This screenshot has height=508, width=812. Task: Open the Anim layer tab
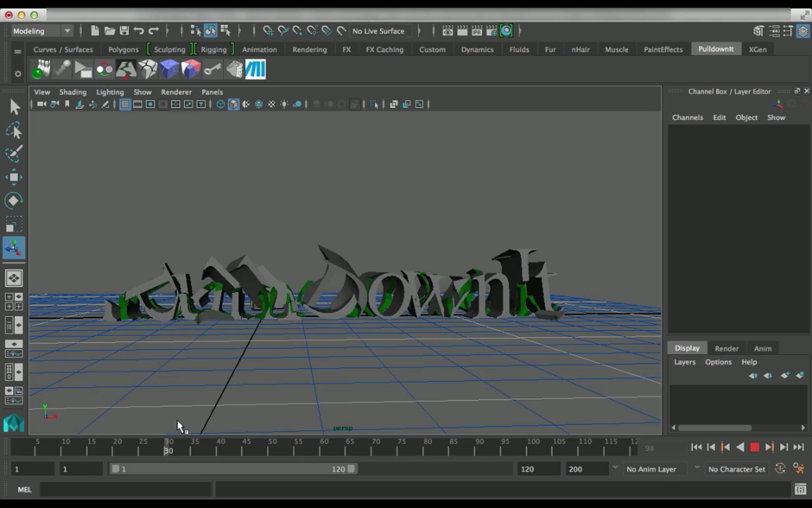pos(763,348)
